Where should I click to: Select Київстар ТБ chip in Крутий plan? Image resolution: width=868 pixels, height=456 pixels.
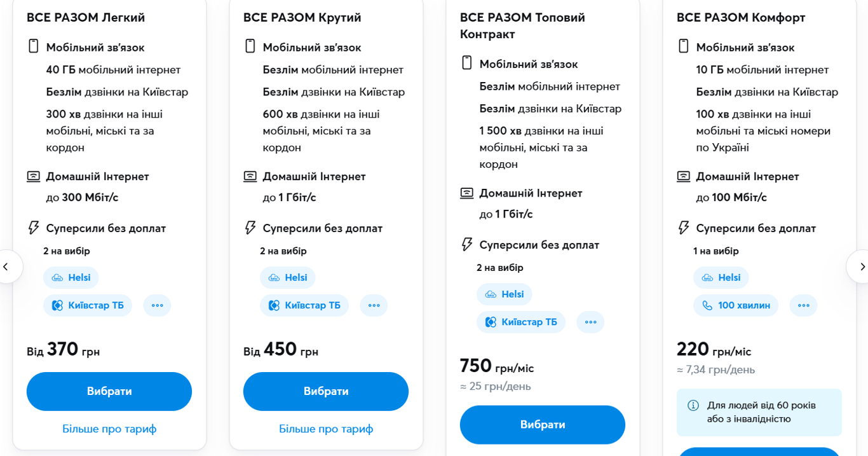[304, 305]
